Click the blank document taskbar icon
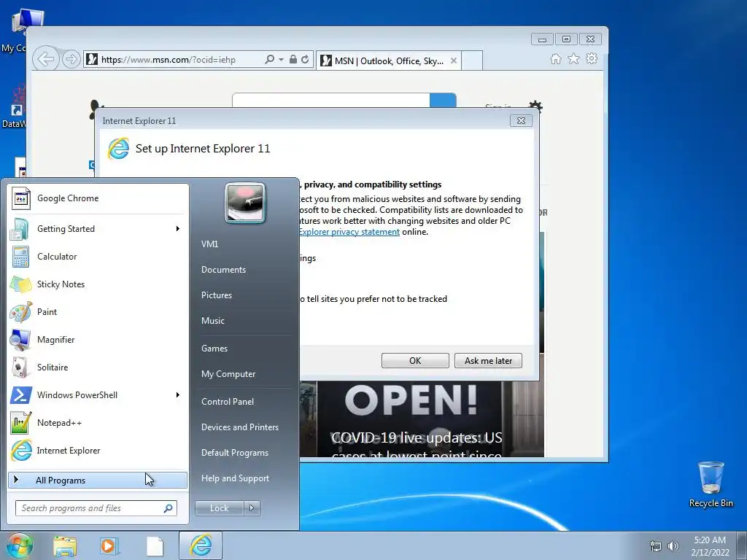Image resolution: width=747 pixels, height=560 pixels. tap(155, 546)
